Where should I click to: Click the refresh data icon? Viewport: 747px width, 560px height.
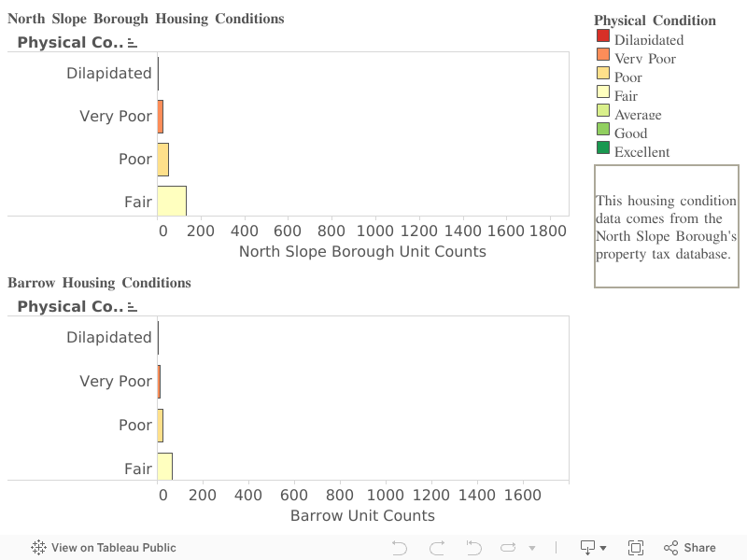coord(508,548)
